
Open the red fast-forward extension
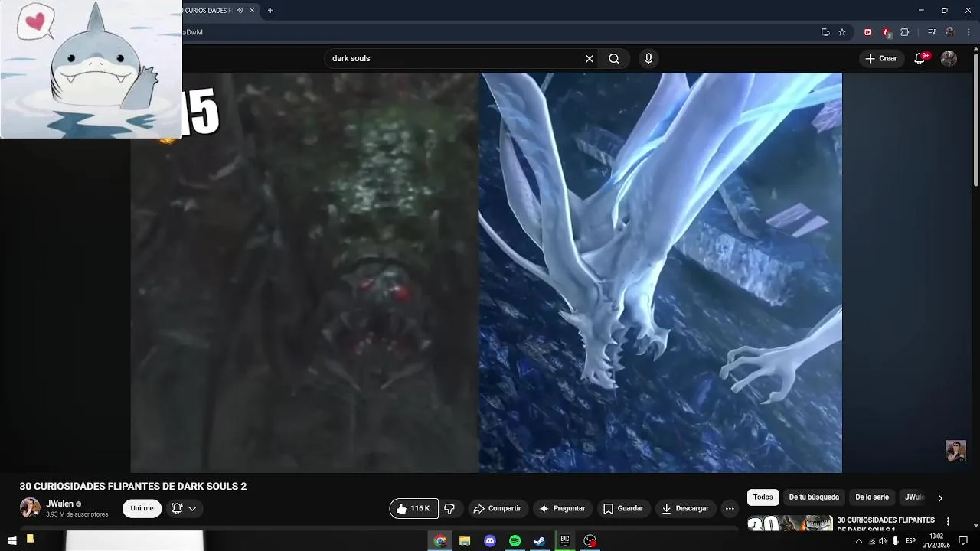pyautogui.click(x=867, y=32)
